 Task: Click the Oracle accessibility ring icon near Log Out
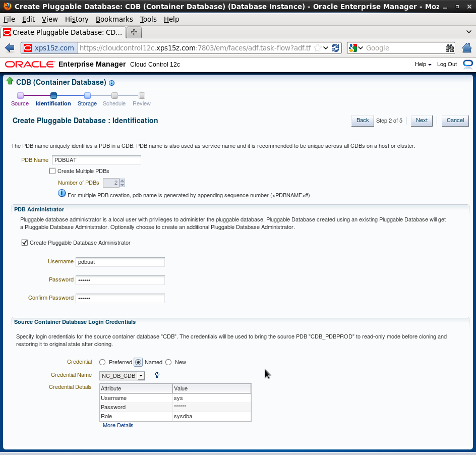(x=468, y=64)
